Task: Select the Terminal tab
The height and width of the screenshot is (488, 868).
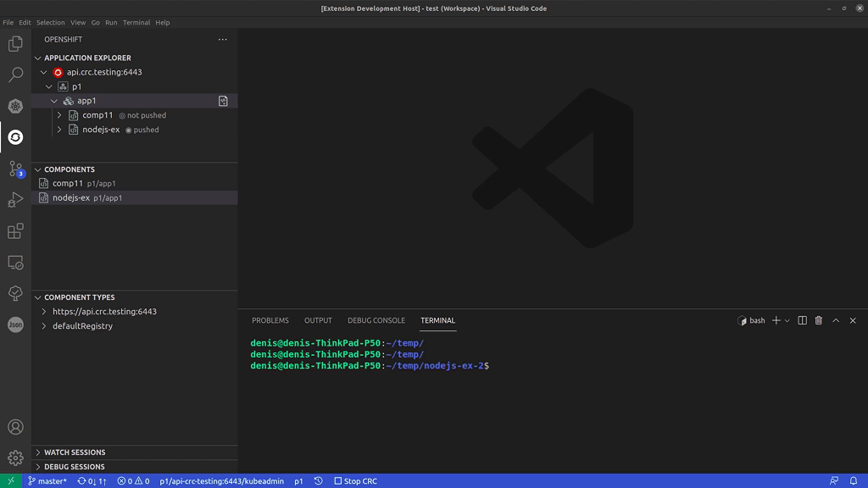Action: (437, 320)
